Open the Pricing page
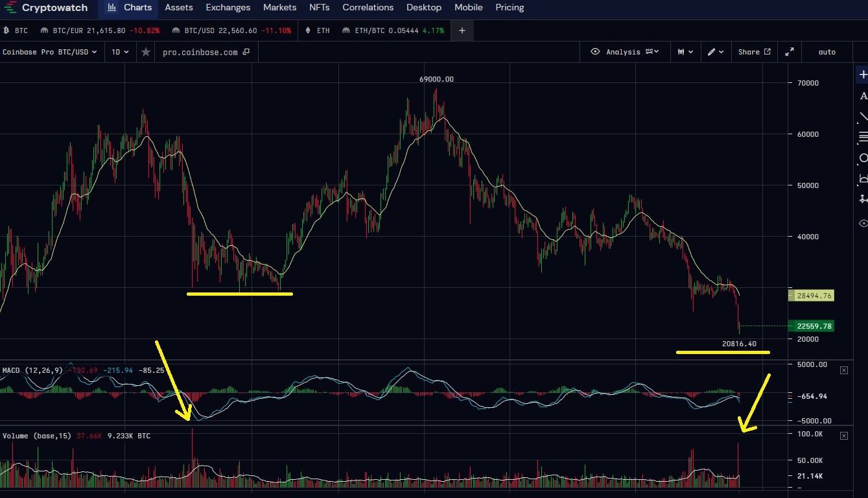 (510, 8)
